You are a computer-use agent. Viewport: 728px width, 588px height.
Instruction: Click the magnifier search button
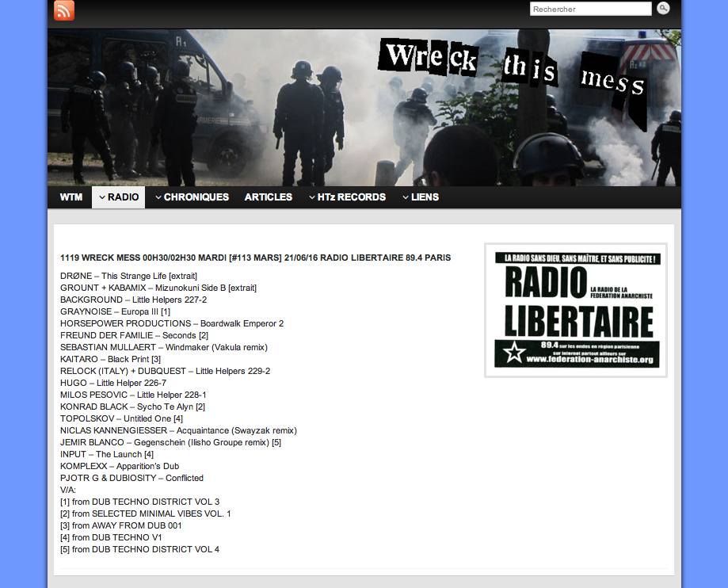pyautogui.click(x=664, y=8)
